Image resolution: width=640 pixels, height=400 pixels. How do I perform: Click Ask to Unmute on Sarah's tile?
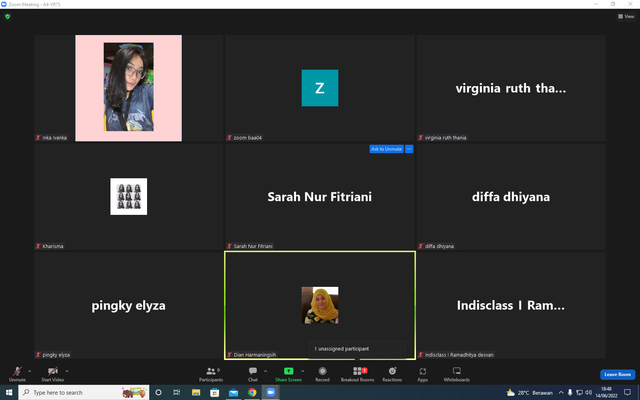[x=386, y=149]
